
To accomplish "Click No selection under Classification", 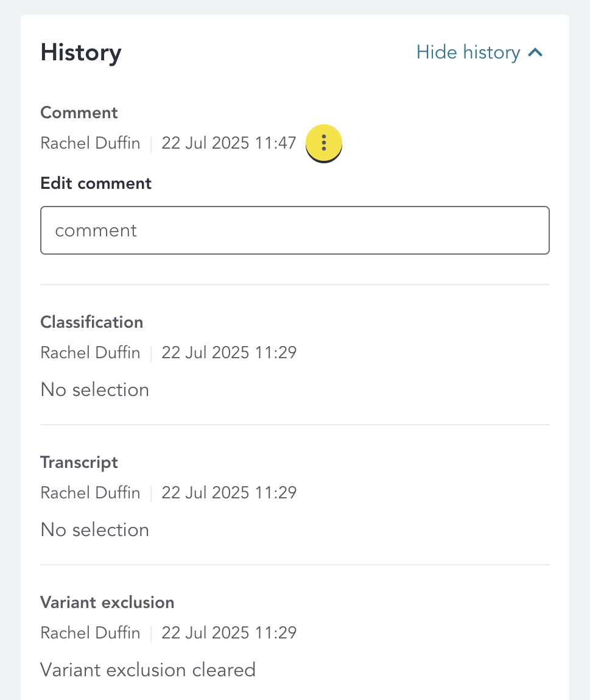I will 95,390.
